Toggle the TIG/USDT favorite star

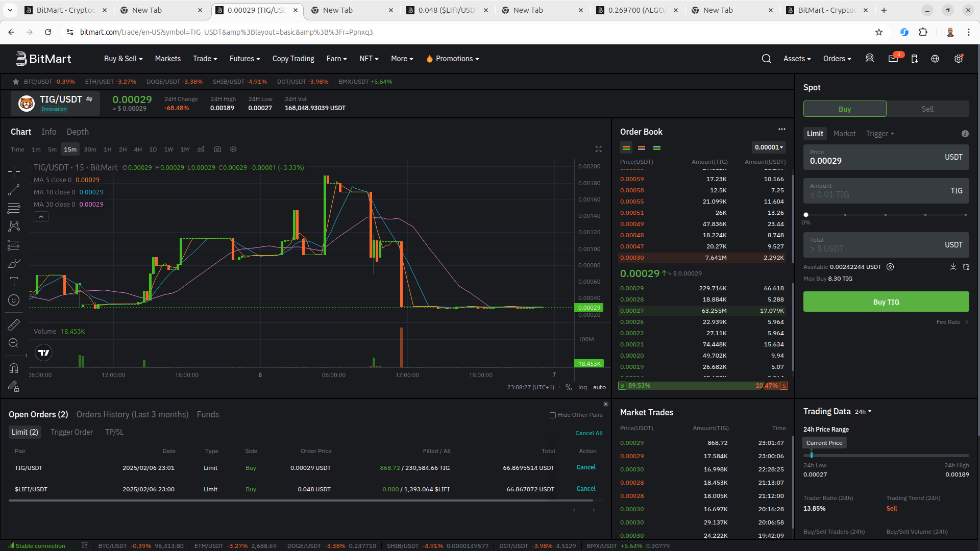click(x=16, y=82)
